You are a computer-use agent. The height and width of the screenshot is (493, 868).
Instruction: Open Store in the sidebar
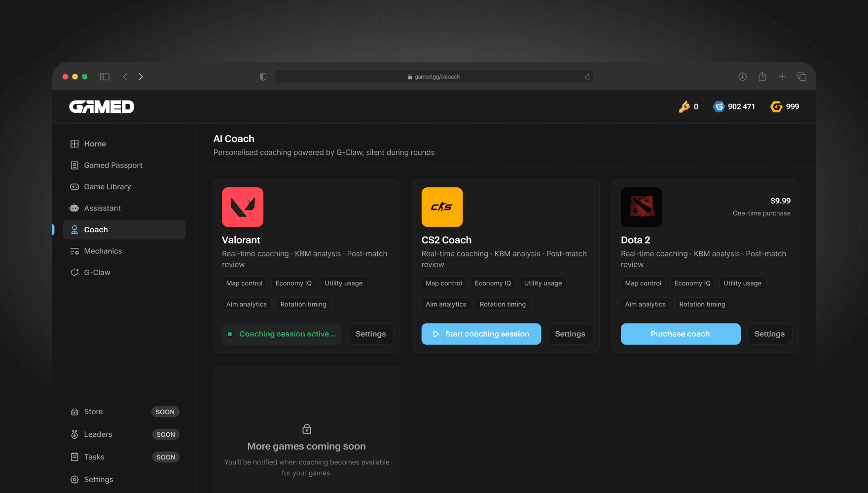[x=124, y=412]
